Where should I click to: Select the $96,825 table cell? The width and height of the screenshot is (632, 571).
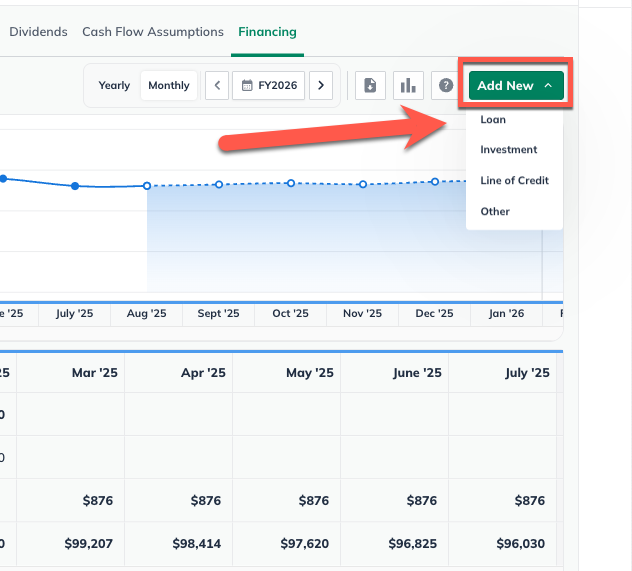(x=395, y=544)
